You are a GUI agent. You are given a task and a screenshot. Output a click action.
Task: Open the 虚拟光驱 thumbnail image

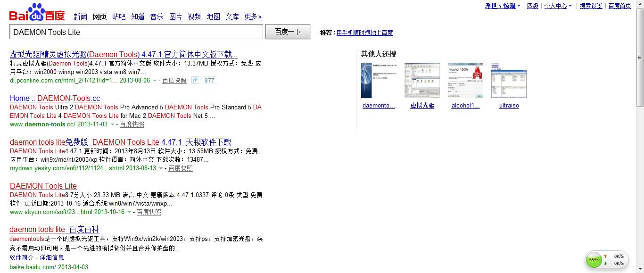422,80
